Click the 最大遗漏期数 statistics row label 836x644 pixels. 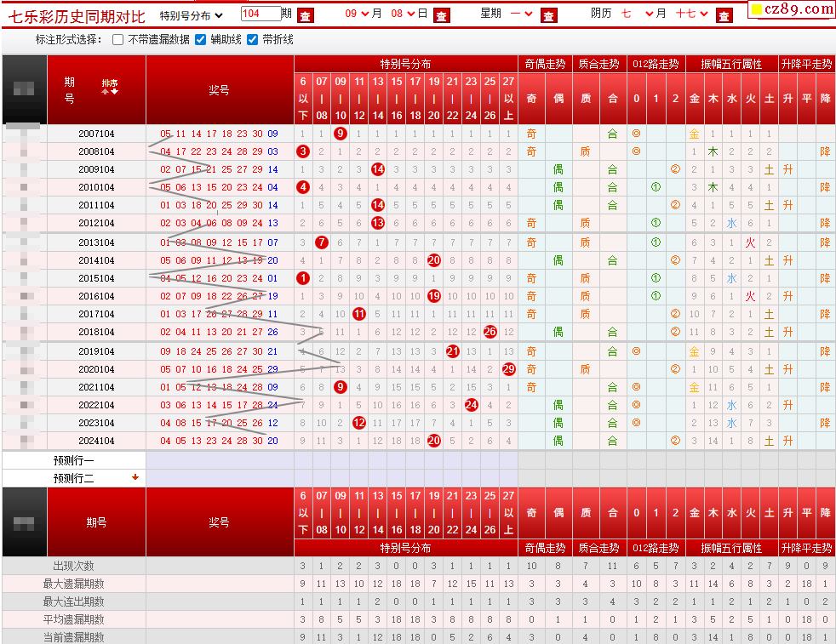[73, 584]
